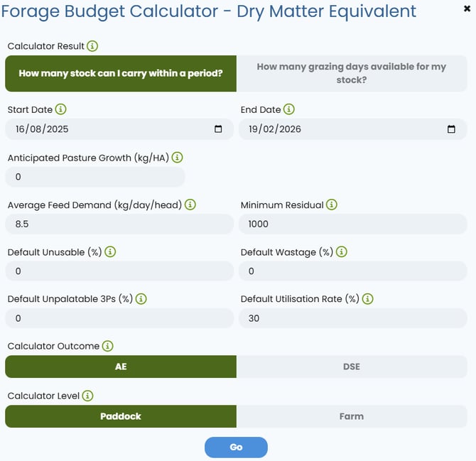Click info icon beside End Date label
Screen dimensions: 476x461
[x=289, y=109]
